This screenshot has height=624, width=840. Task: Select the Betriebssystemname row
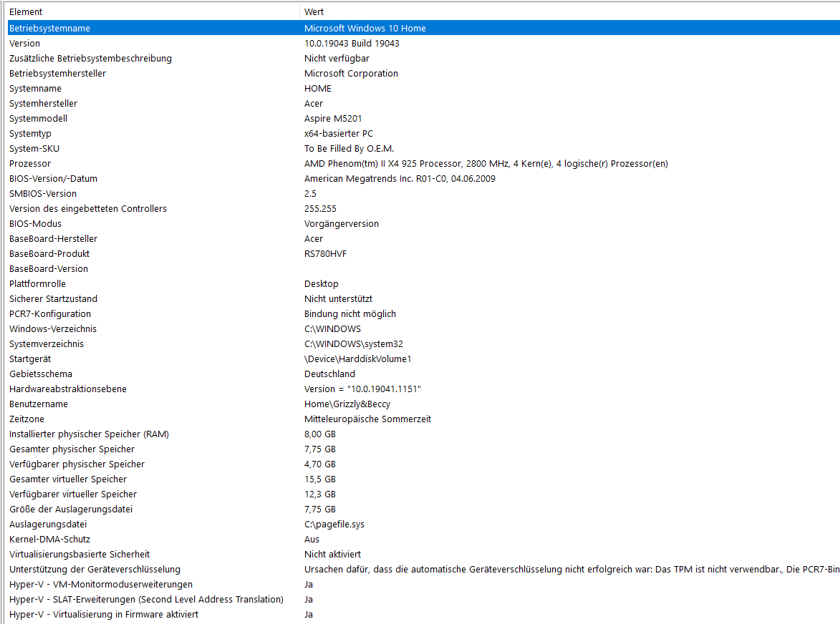(424, 28)
